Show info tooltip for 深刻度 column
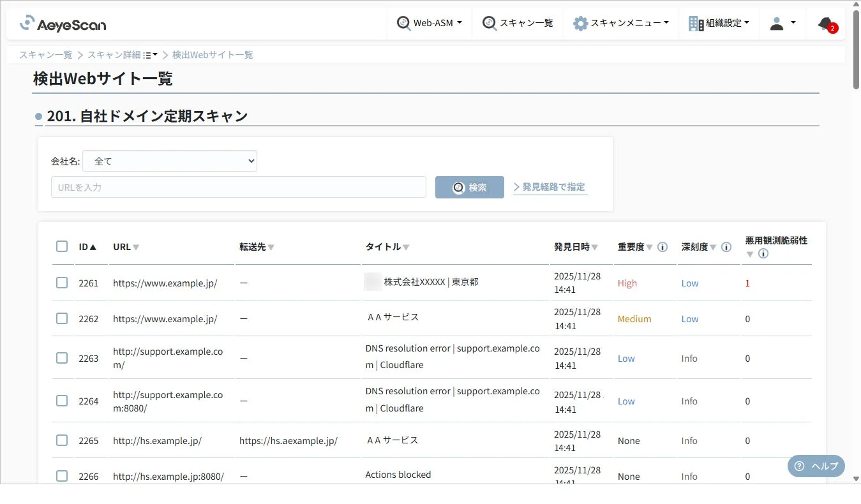861x504 pixels. 726,247
